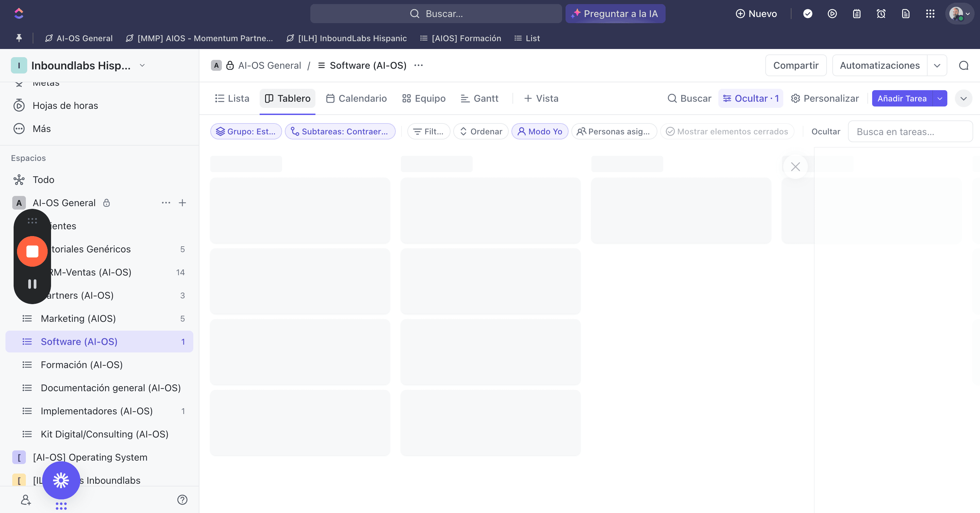The width and height of the screenshot is (980, 513).
Task: Switch to the Equipo view tab
Action: pos(424,99)
